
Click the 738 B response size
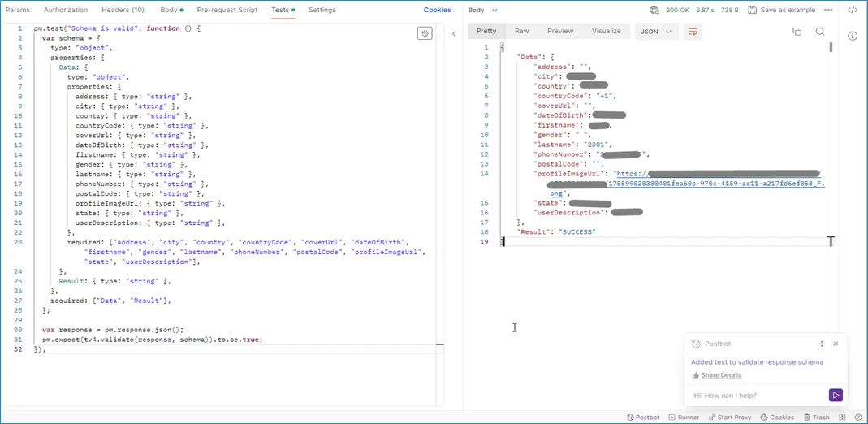[x=730, y=10]
